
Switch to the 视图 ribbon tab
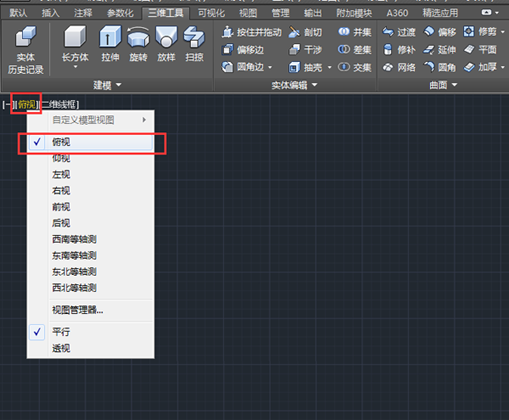[248, 13]
